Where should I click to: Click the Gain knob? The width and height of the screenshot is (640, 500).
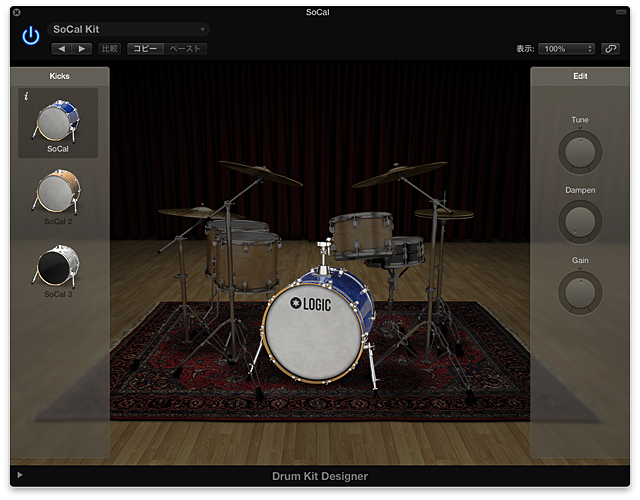[x=580, y=291]
